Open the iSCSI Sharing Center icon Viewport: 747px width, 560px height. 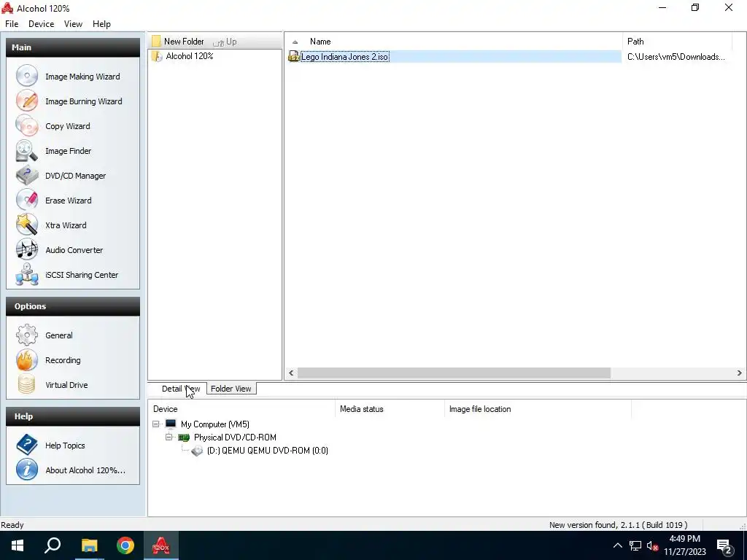[27, 274]
